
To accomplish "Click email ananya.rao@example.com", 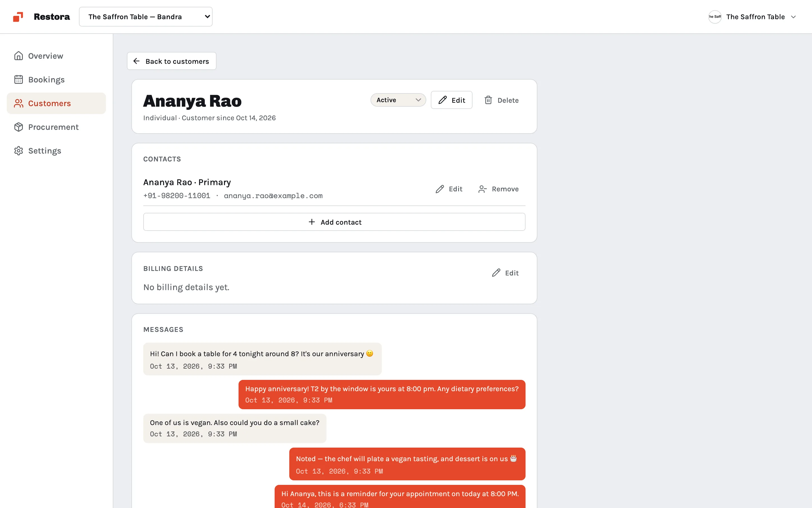I will (273, 196).
